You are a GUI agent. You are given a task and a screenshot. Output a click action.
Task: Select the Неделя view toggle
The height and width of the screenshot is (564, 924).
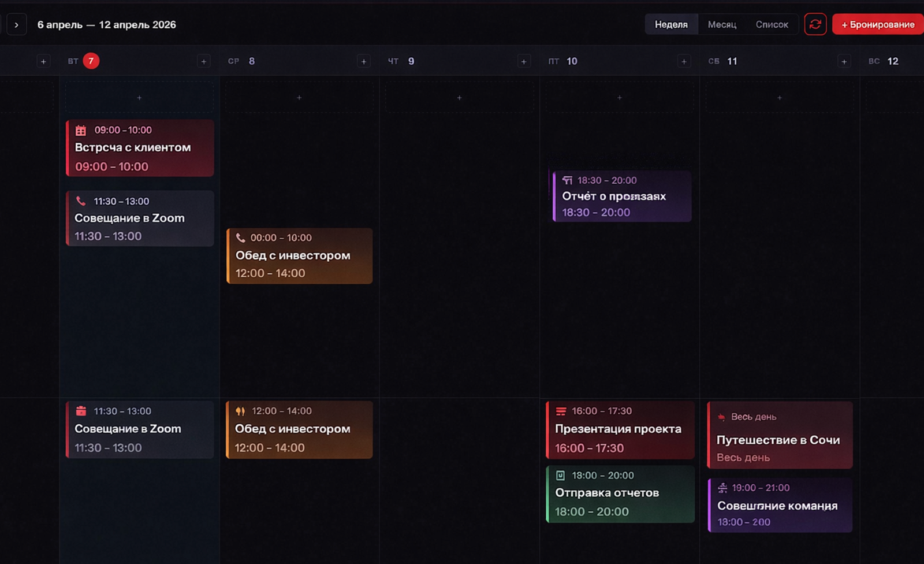click(671, 24)
